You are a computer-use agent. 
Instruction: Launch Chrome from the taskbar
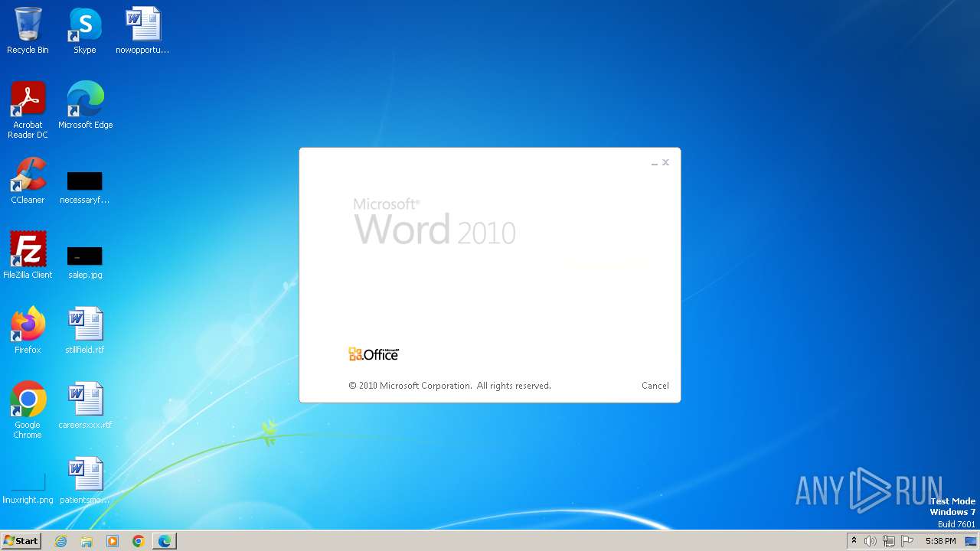[139, 541]
